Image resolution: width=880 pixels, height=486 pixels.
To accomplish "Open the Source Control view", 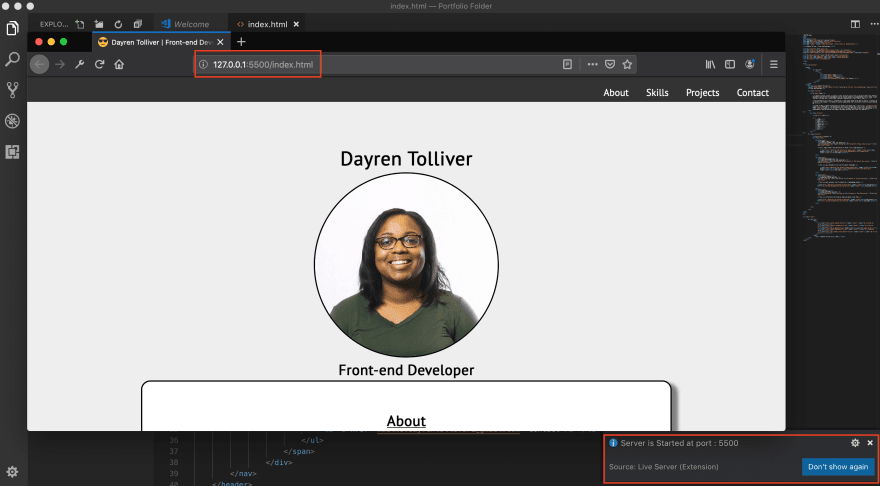I will click(x=12, y=90).
